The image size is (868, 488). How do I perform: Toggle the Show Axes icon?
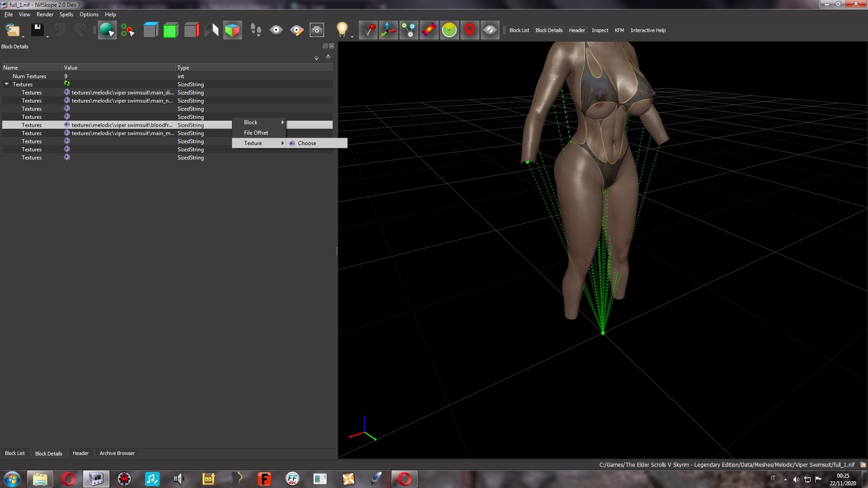pyautogui.click(x=388, y=30)
